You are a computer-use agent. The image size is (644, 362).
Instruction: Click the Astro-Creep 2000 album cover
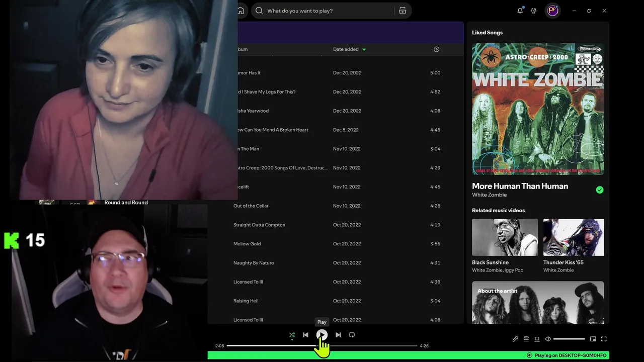click(x=538, y=109)
